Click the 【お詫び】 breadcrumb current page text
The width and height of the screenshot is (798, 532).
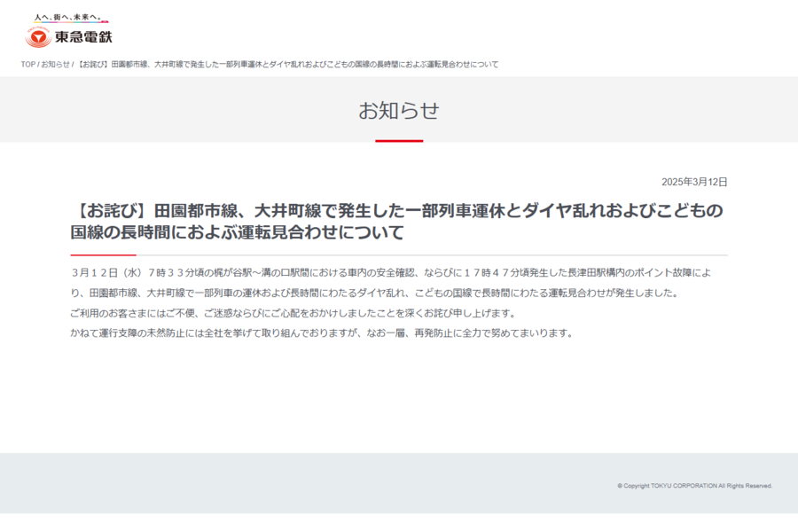pos(287,64)
